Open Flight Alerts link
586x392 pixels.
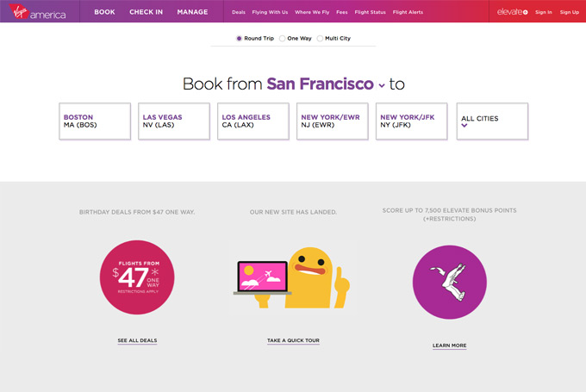(x=408, y=12)
